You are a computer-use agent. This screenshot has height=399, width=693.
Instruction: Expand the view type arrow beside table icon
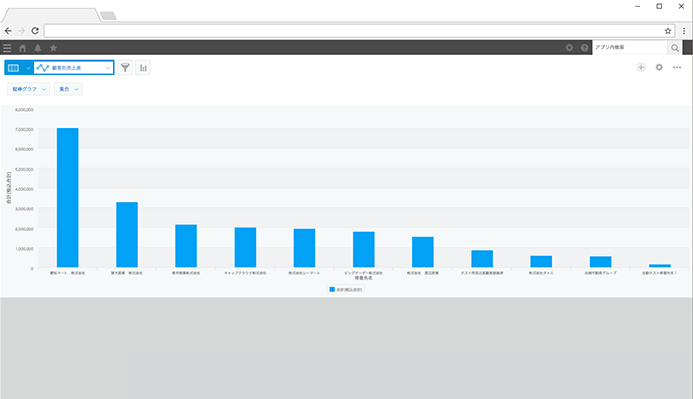(28, 68)
